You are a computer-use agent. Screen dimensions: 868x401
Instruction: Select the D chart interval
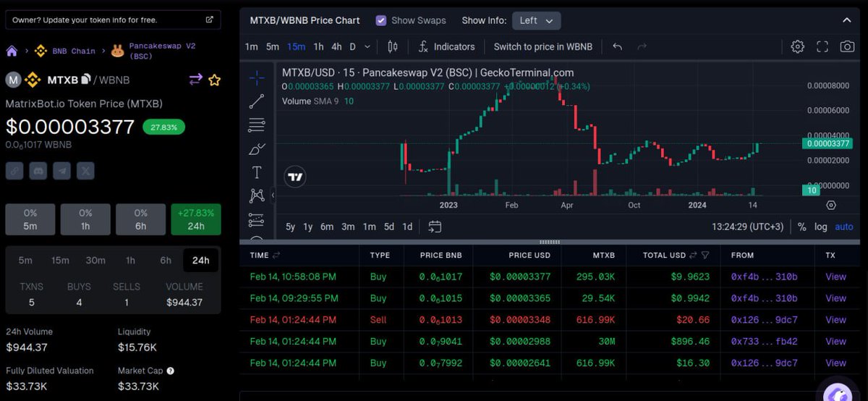click(x=353, y=46)
